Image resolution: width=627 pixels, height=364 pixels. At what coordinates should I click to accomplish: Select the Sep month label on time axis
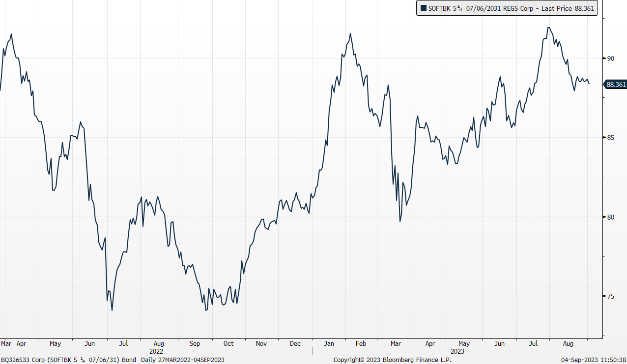click(195, 344)
